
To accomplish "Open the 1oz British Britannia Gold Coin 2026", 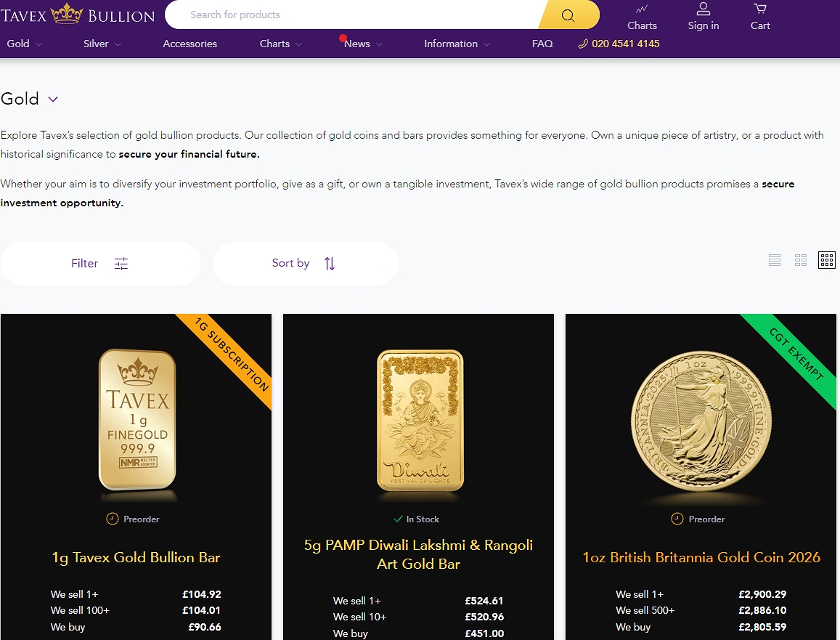I will coord(701,557).
